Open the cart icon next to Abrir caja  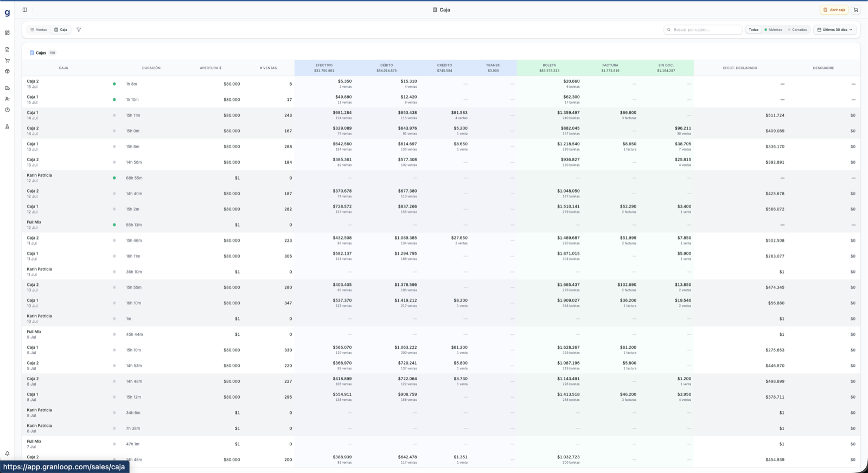coord(856,10)
